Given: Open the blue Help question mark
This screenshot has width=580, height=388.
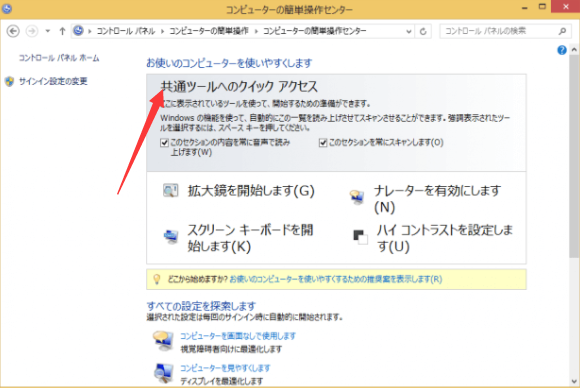Looking at the screenshot, I should (x=562, y=50).
